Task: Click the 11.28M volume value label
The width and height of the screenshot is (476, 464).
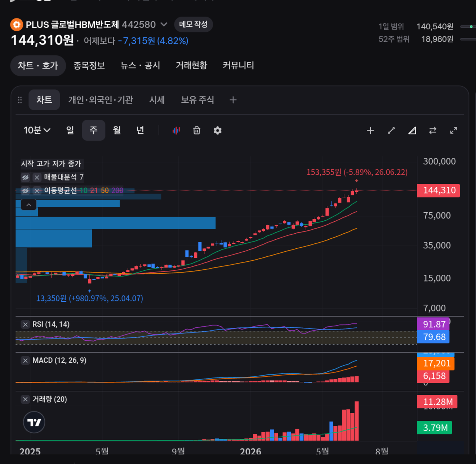Action: tap(437, 402)
